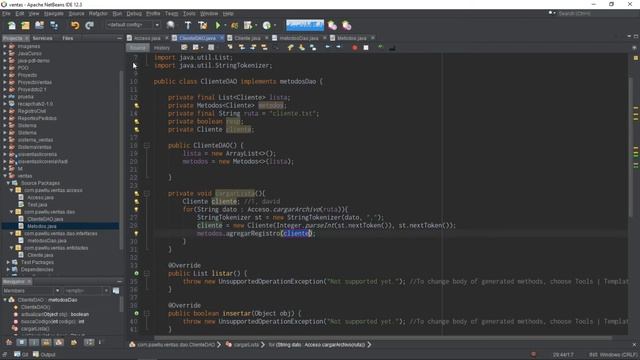The height and width of the screenshot is (360, 640).
Task: Click the Save All toolbar icon
Action: [54, 25]
